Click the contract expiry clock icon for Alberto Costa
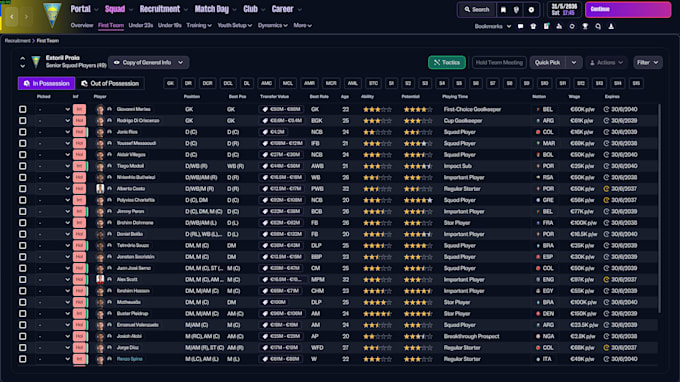The image size is (680, 382). 606,189
